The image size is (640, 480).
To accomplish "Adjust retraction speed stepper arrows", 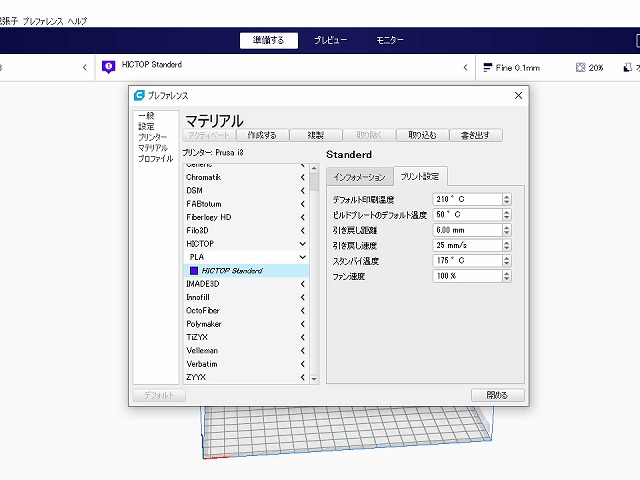I will 507,245.
